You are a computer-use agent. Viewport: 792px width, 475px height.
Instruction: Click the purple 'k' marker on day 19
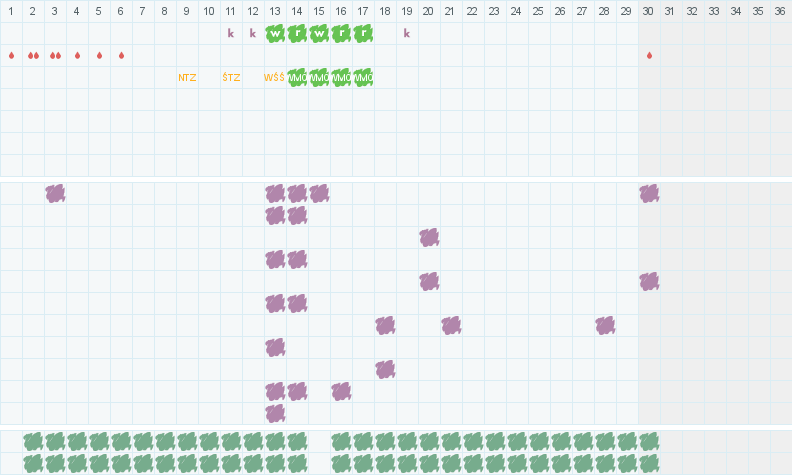407,33
